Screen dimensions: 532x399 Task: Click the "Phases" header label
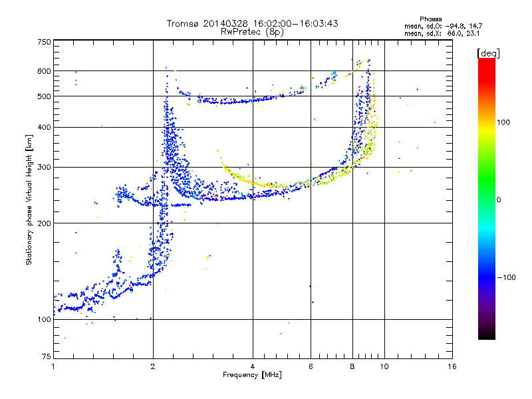tap(430, 19)
